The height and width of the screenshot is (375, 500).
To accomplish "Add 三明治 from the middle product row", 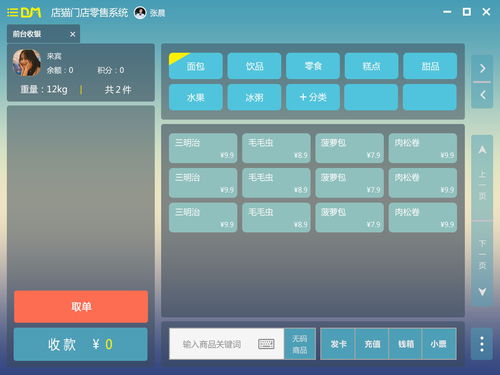I will click(203, 183).
